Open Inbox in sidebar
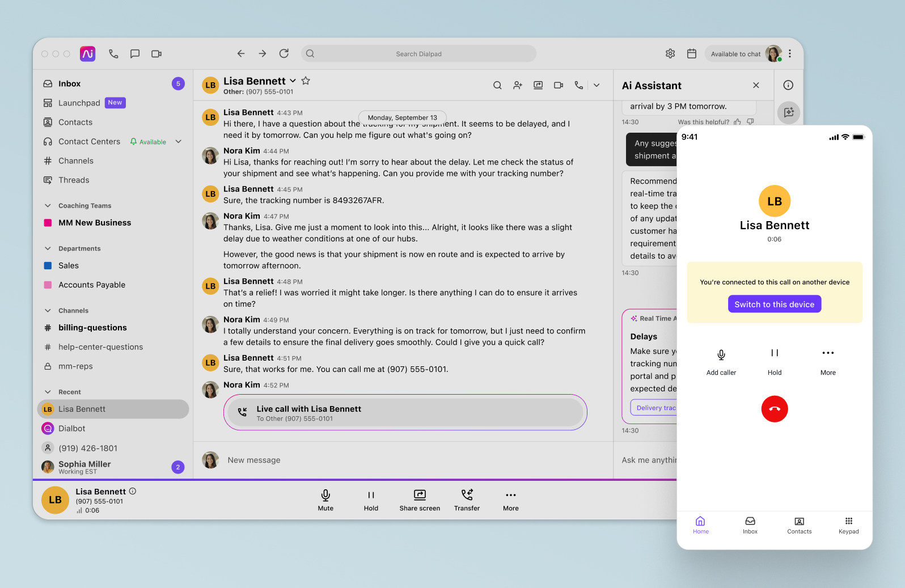The width and height of the screenshot is (905, 588). click(x=113, y=83)
